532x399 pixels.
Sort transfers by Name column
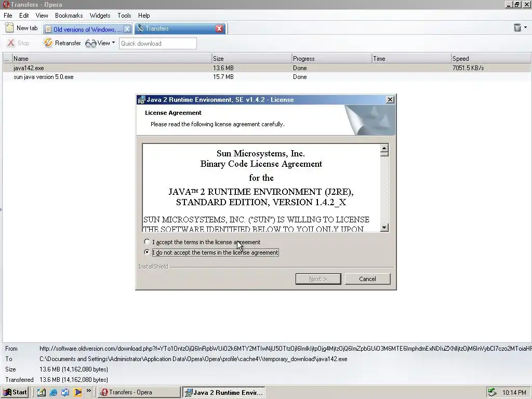(112, 58)
